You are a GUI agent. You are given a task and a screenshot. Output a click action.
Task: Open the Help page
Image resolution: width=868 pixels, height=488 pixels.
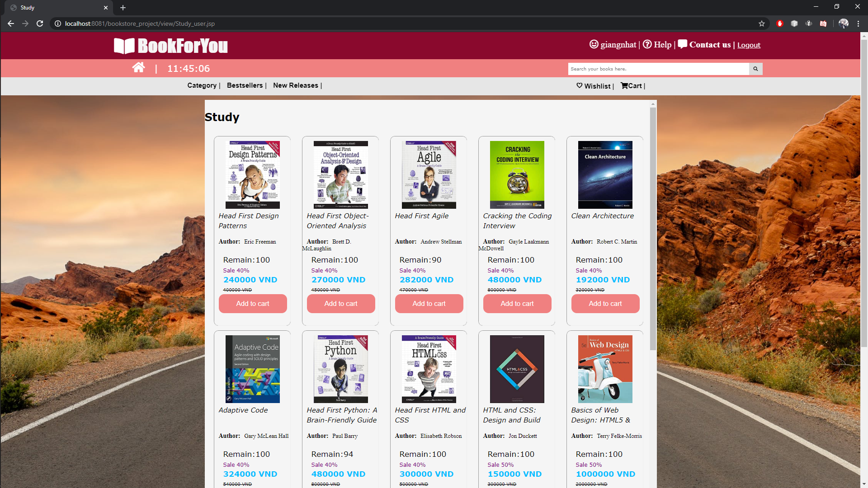(x=657, y=44)
